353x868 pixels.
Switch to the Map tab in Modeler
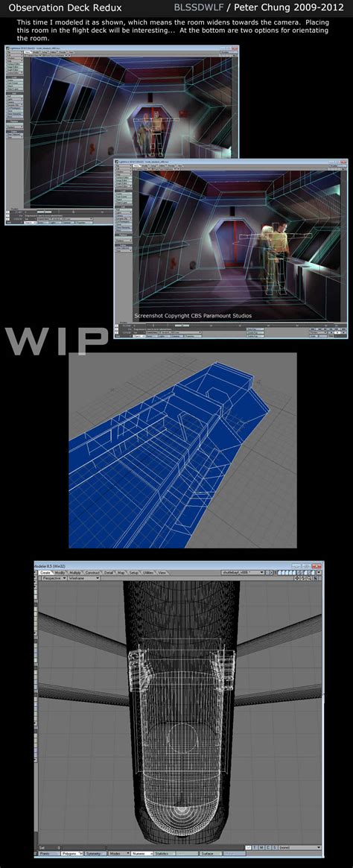(121, 573)
